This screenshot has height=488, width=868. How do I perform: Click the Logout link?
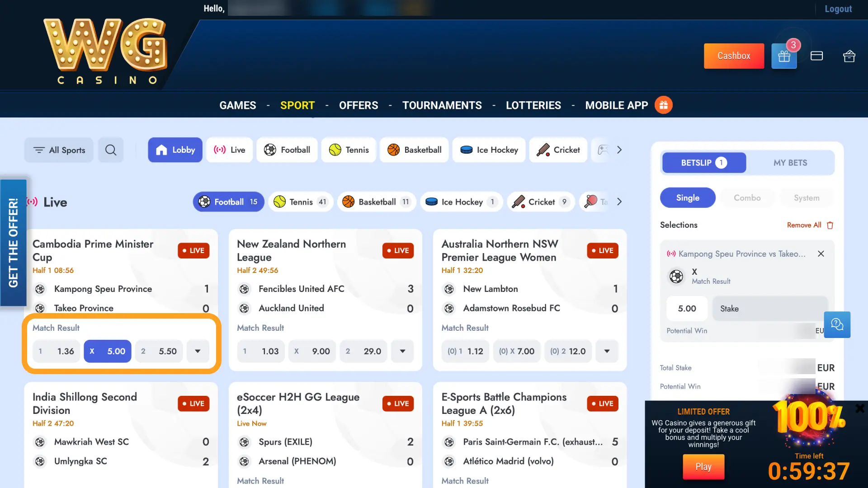(838, 9)
